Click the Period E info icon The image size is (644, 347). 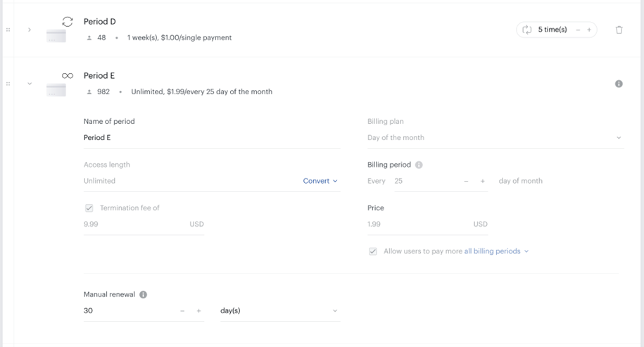(x=619, y=84)
